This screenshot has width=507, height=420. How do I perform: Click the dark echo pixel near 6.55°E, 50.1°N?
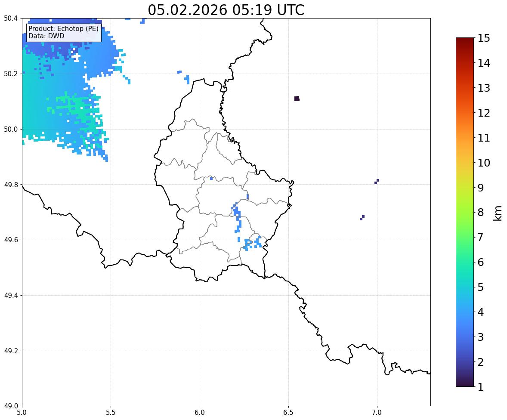tap(297, 99)
